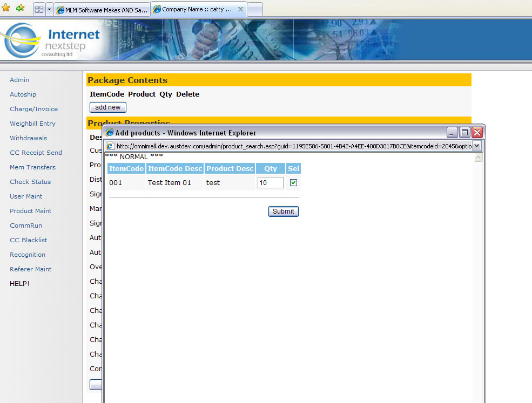The height and width of the screenshot is (403, 532).
Task: Go to the Charge/Invoice sidebar link
Action: coord(33,109)
